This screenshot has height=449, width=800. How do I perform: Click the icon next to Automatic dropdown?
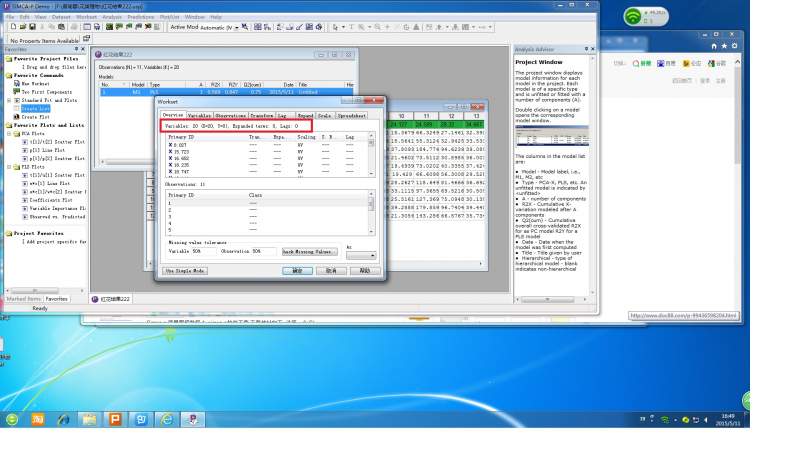(245, 27)
